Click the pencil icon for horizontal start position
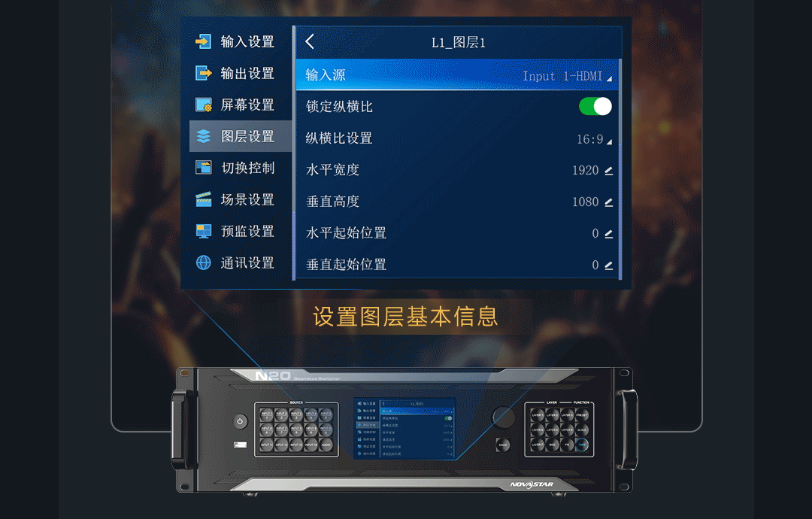Image resolution: width=812 pixels, height=519 pixels. click(608, 234)
